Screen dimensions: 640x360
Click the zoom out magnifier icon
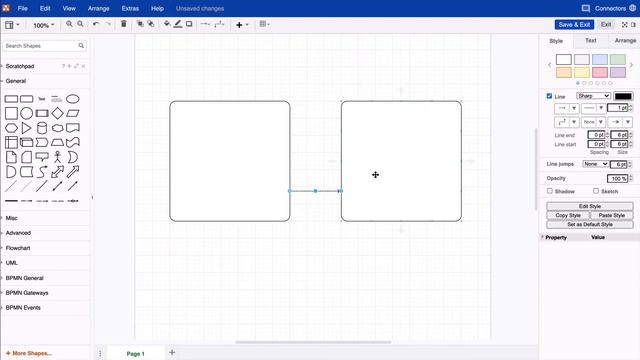point(80,24)
